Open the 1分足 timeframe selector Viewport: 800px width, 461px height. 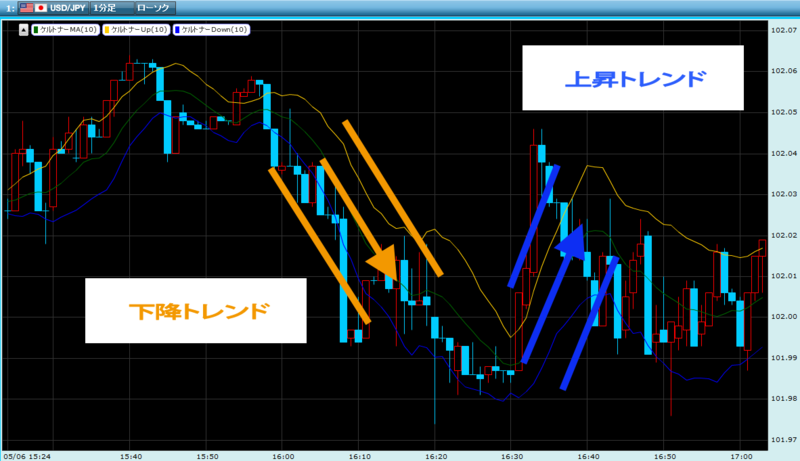[x=112, y=8]
